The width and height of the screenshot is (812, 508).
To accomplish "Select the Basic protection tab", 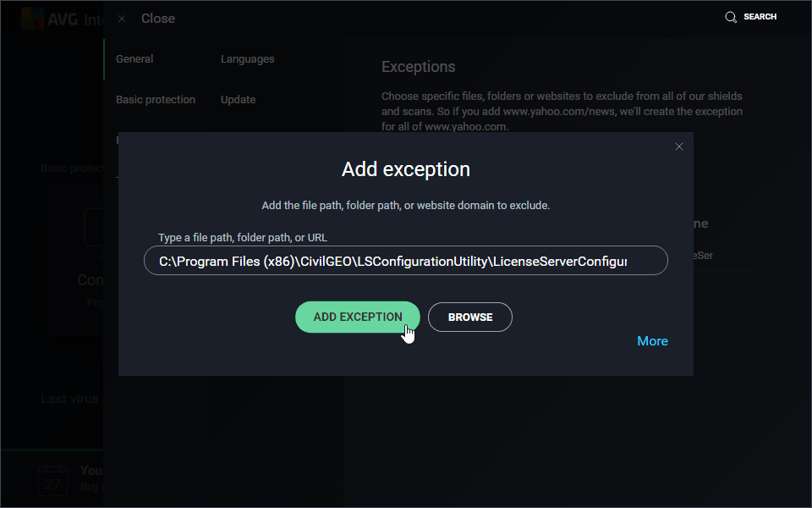I will 156,100.
